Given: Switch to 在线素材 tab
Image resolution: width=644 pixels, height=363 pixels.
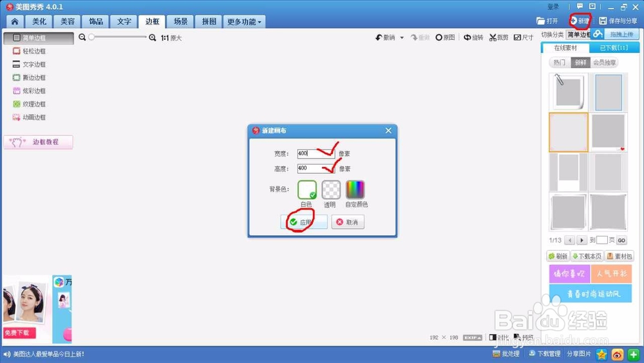Looking at the screenshot, I should click(565, 48).
